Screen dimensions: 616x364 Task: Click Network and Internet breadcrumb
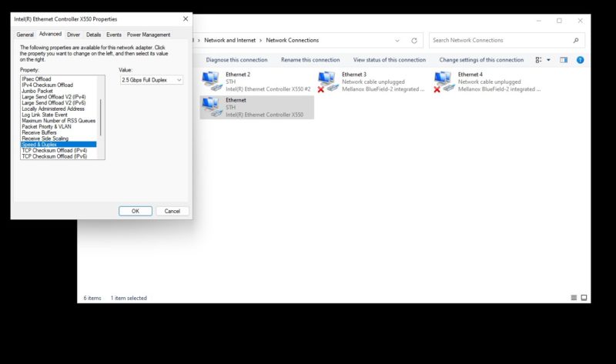[x=229, y=40]
